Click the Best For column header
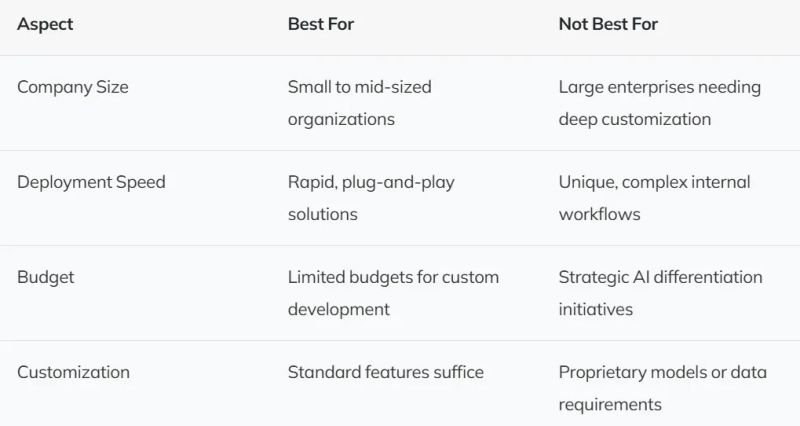800x426 pixels. coord(321,24)
